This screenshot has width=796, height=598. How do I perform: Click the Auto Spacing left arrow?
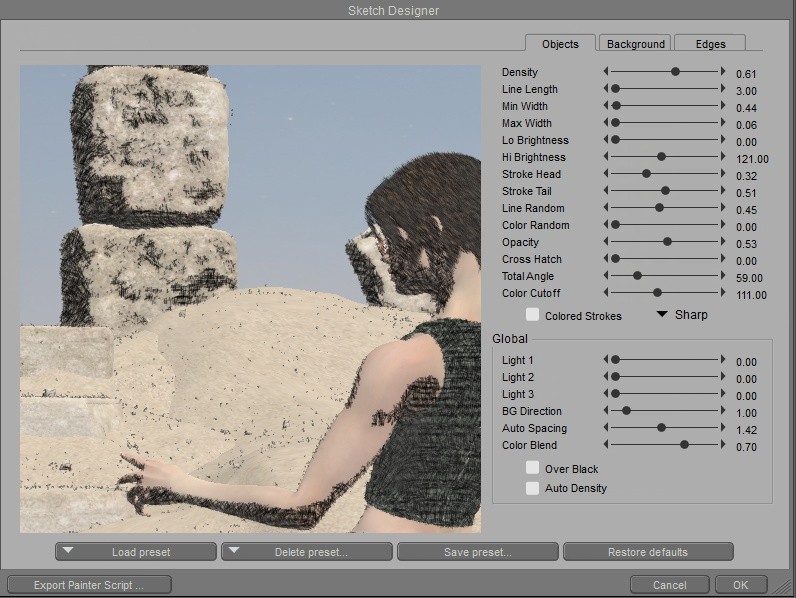tap(605, 428)
